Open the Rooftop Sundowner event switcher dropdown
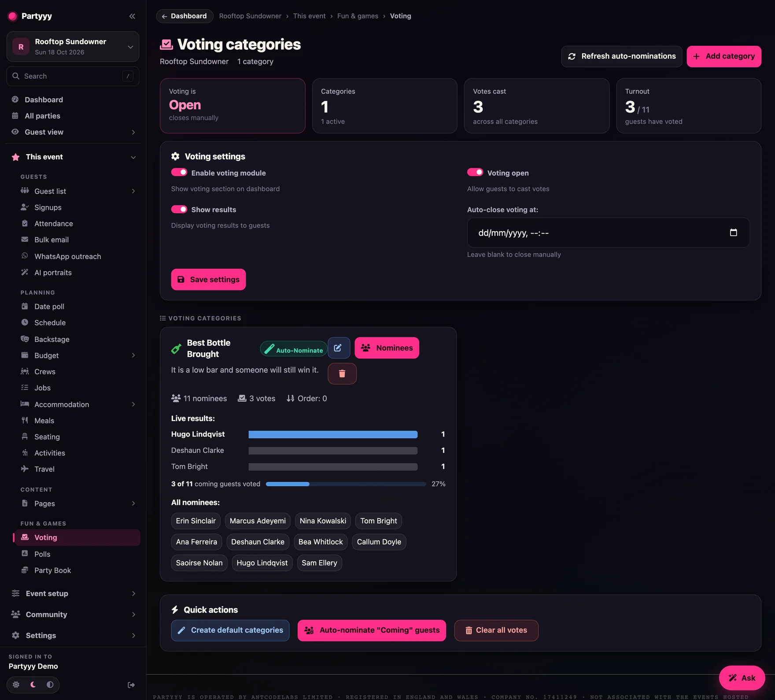The image size is (775, 700). (73, 47)
